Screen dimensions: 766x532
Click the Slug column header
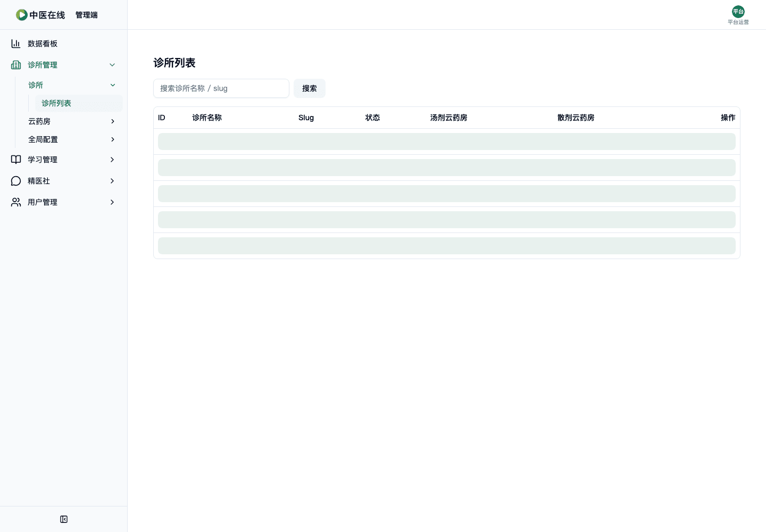(306, 118)
